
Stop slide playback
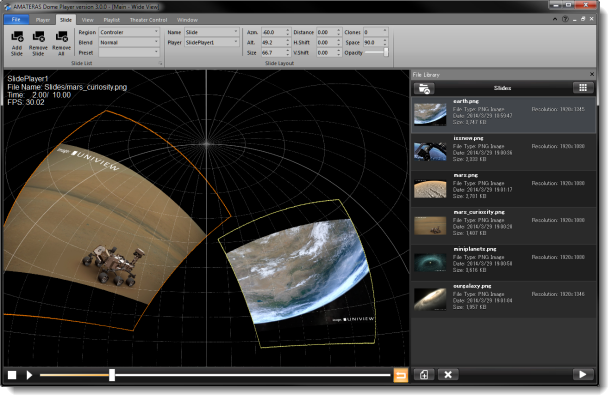(12, 375)
